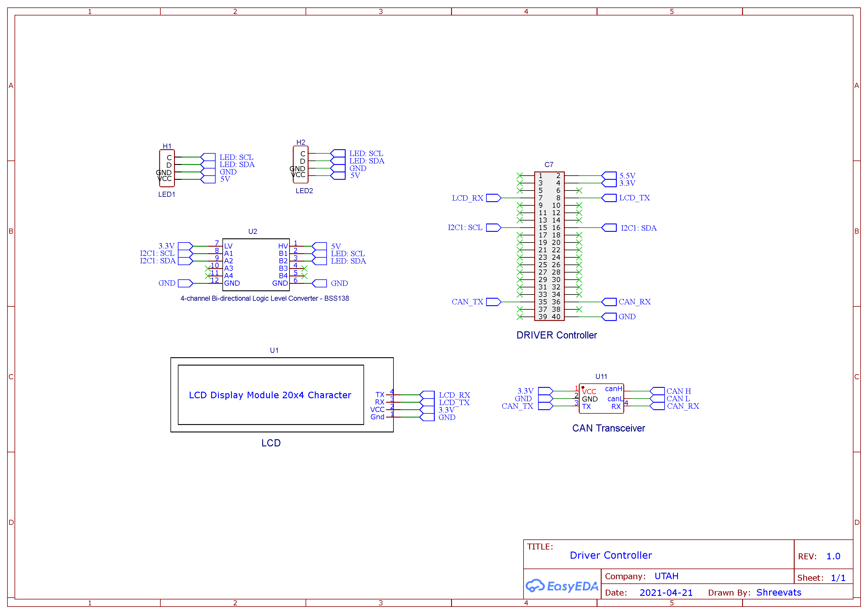
Task: Select the date field 2021-04-21
Action: click(666, 592)
